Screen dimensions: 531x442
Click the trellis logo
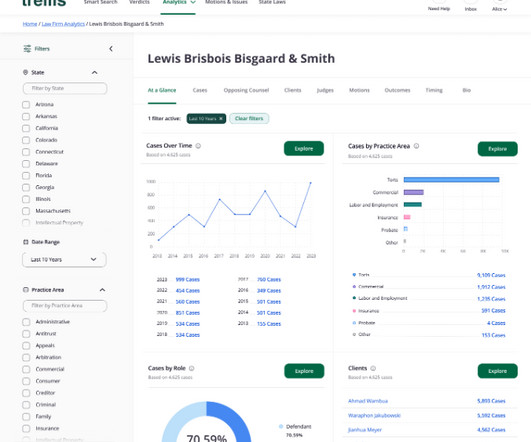click(44, 3)
